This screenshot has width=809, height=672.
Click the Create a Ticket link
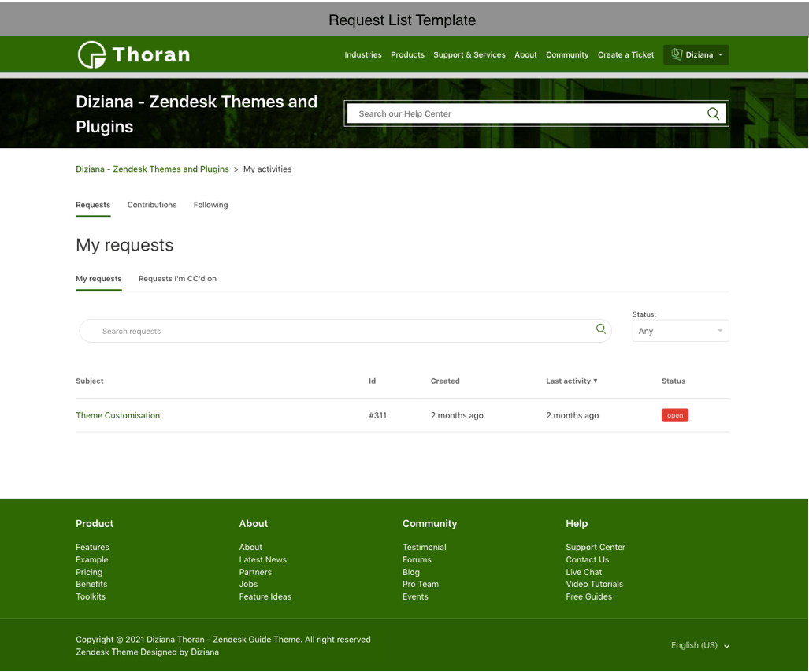(x=625, y=55)
